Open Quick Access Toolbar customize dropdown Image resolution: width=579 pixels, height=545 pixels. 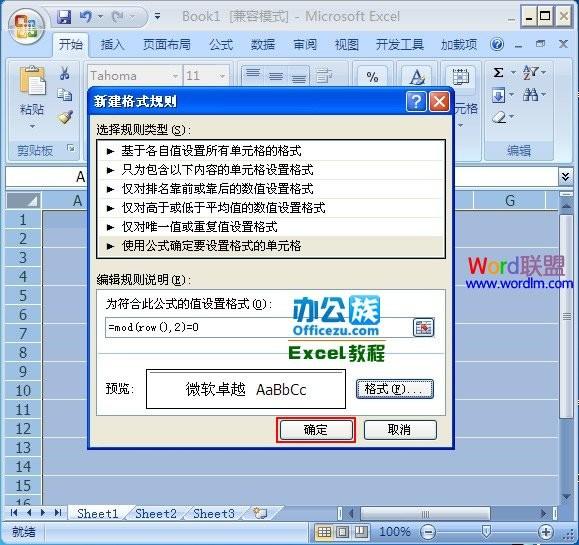tap(157, 17)
